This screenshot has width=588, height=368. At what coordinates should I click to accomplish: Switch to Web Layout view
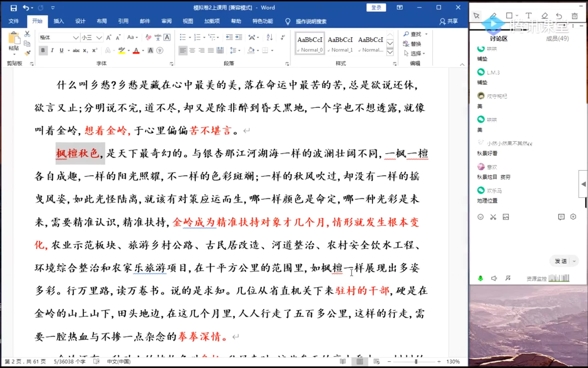coord(376,361)
